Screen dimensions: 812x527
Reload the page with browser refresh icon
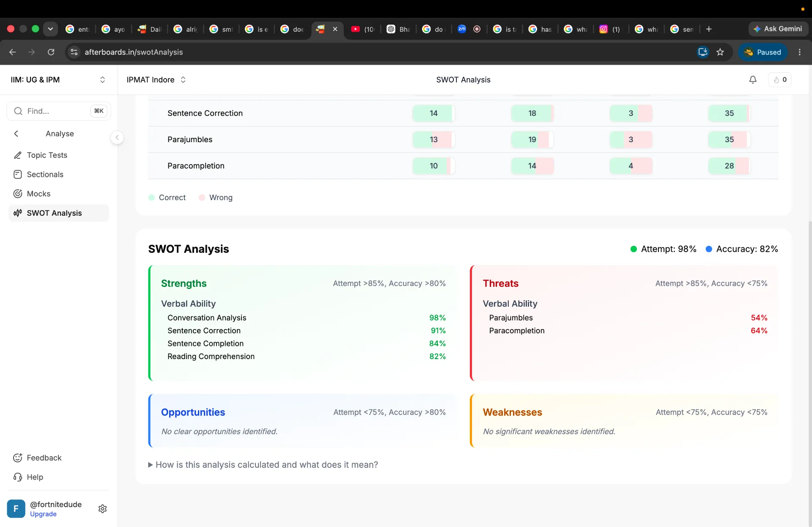coord(51,52)
